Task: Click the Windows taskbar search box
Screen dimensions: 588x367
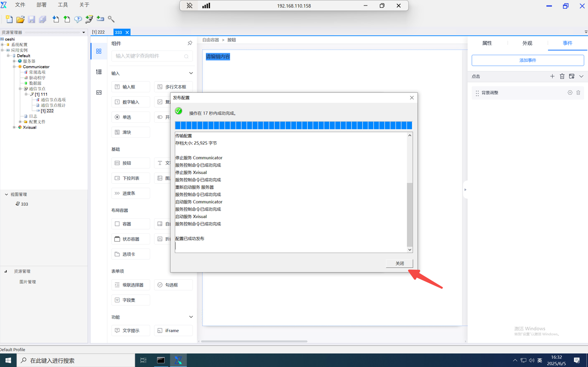Action: coord(76,361)
